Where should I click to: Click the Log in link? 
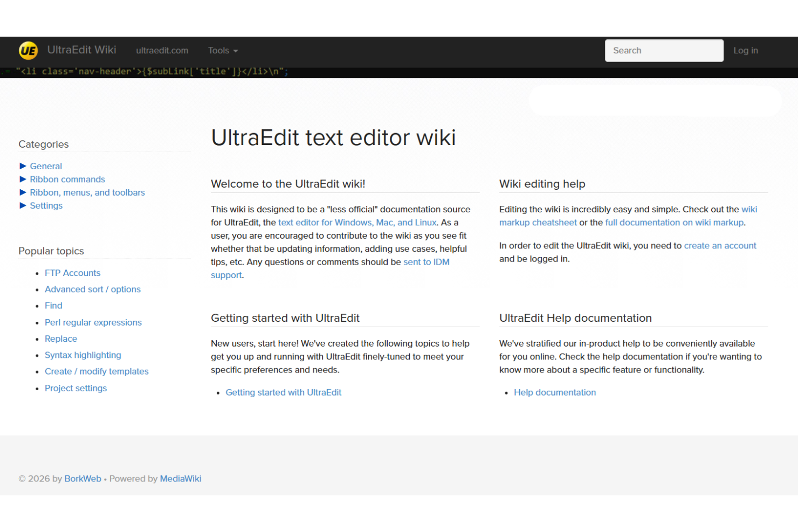pyautogui.click(x=745, y=51)
